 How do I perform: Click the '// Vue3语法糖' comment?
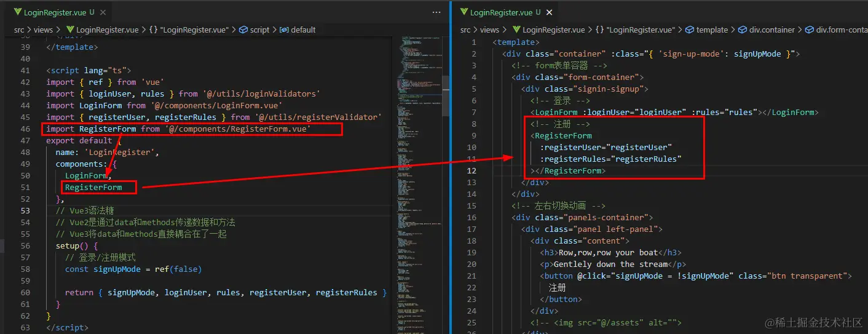[85, 211]
